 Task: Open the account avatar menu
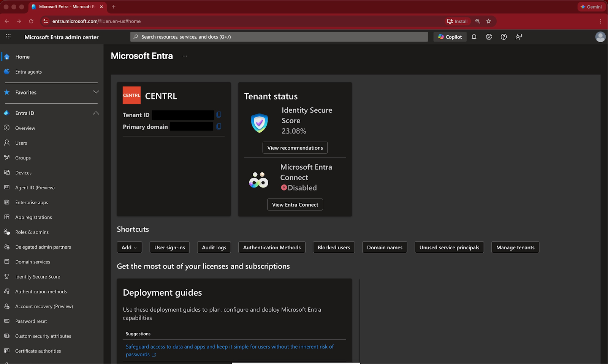[x=600, y=37]
